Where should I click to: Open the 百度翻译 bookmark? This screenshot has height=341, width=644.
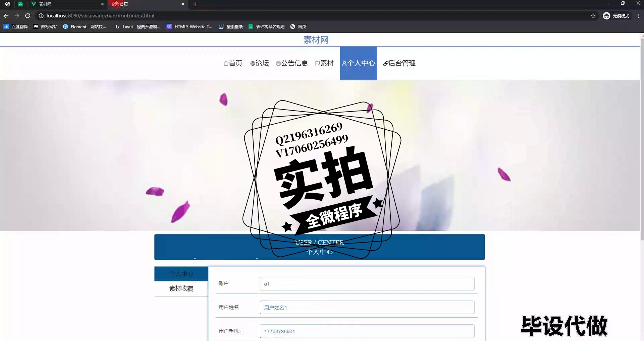15,26
